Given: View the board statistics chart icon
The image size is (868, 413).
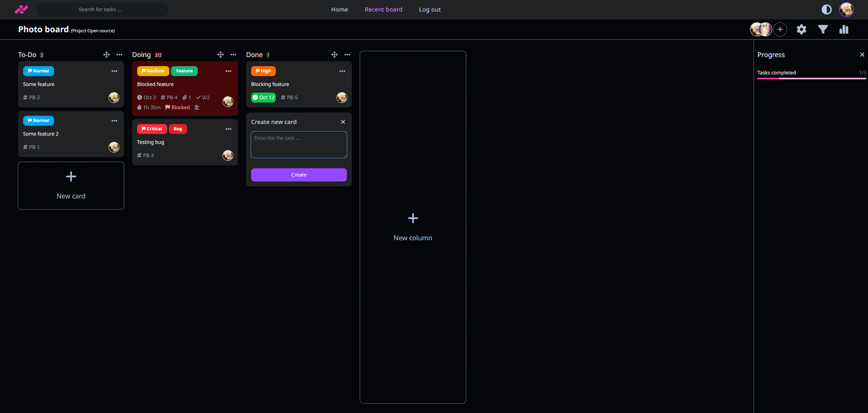Looking at the screenshot, I should click(x=844, y=29).
